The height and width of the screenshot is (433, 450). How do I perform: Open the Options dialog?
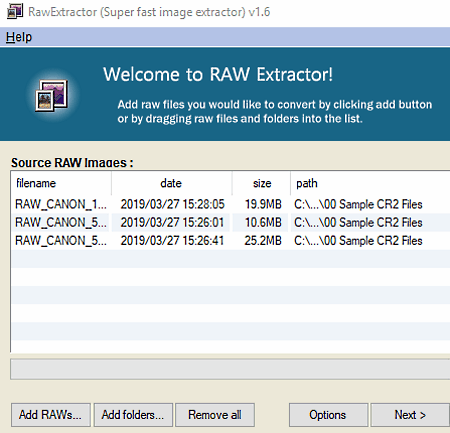328,415
